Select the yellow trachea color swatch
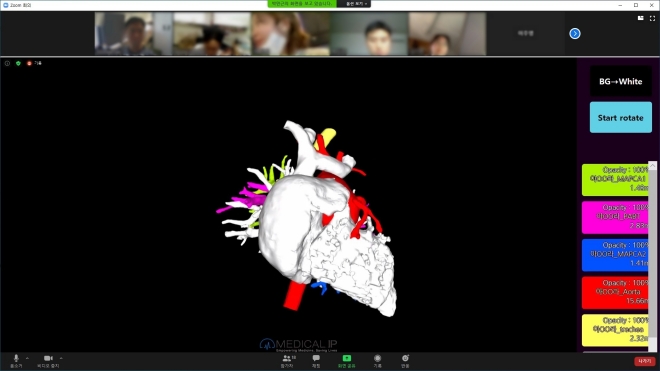This screenshot has width=660, height=371. pyautogui.click(x=615, y=330)
